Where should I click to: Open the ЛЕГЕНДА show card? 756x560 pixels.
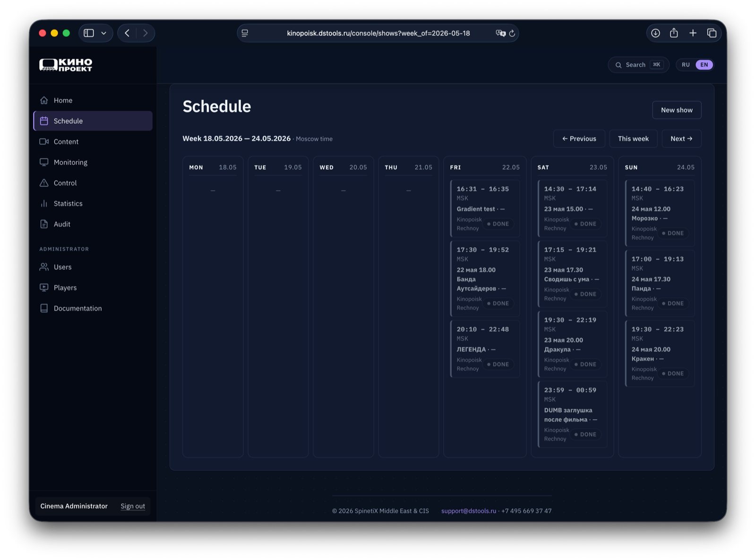pyautogui.click(x=485, y=349)
